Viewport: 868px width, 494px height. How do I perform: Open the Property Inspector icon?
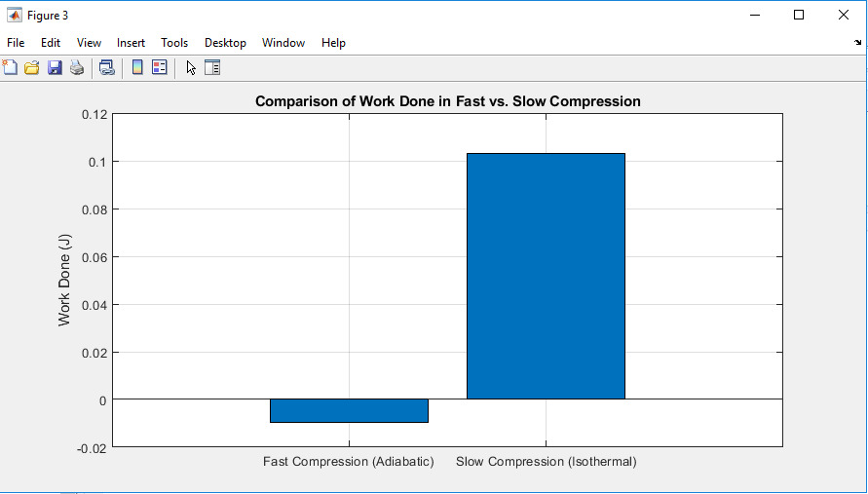pos(212,67)
